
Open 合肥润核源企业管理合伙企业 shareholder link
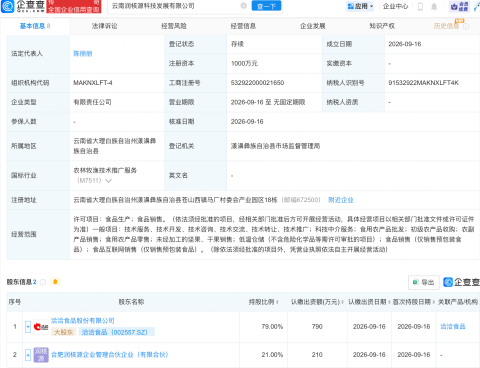pyautogui.click(x=110, y=355)
